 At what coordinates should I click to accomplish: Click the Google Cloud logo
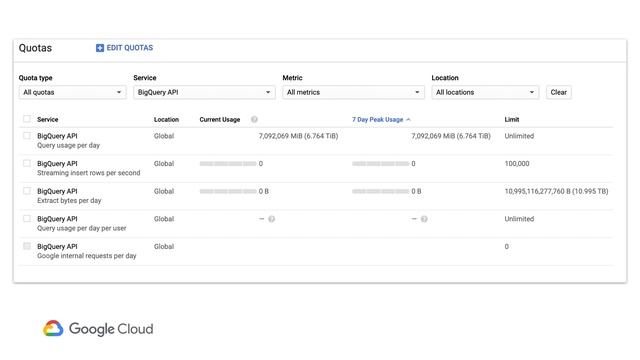click(x=98, y=329)
